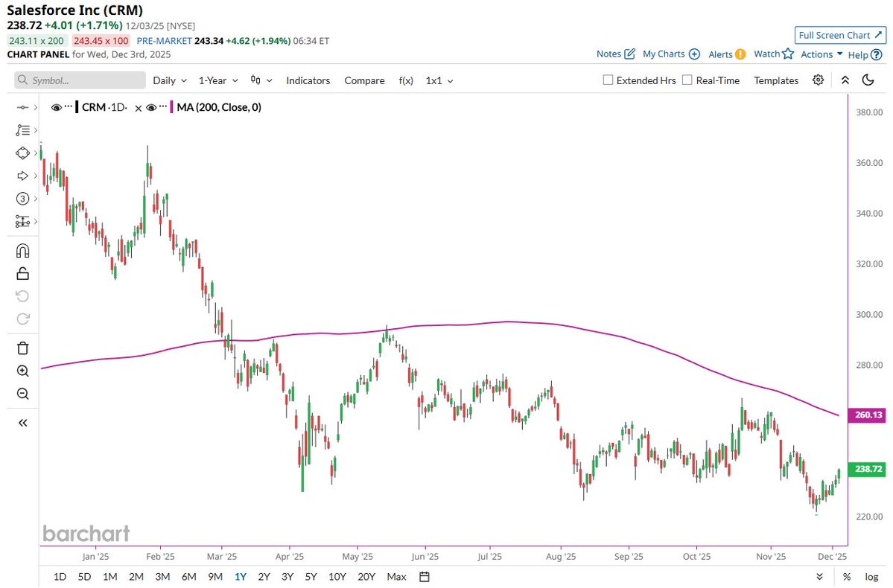Switch to dark mode moon icon
This screenshot has height=588, width=893.
click(x=868, y=80)
